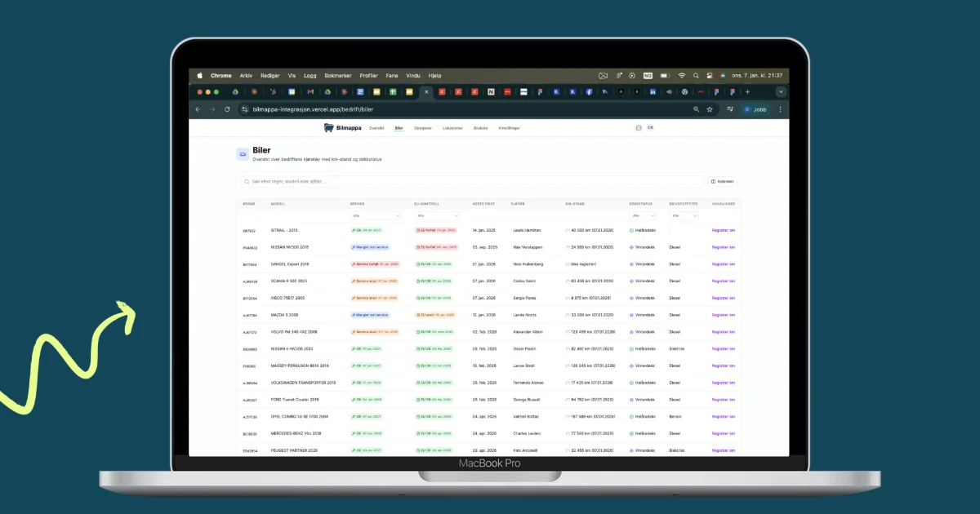980x514 pixels.
Task: Open the Innstillinger navigation tab
Action: pyautogui.click(x=509, y=128)
